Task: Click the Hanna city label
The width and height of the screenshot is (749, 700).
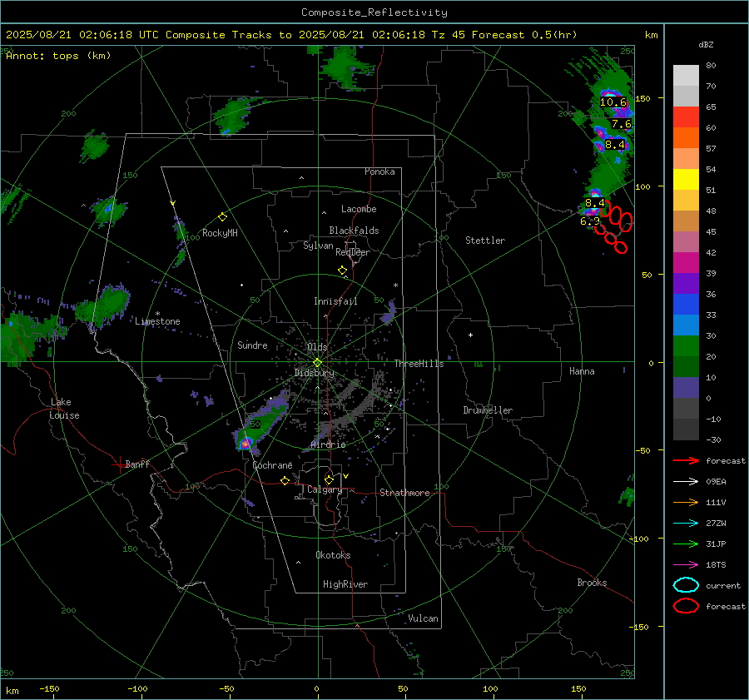Action: coord(582,371)
